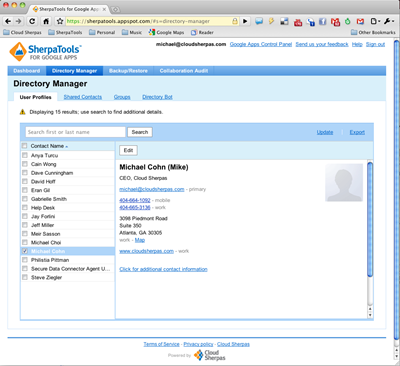400x366 pixels.
Task: Click the YouTube extension icon
Action: coord(298,22)
